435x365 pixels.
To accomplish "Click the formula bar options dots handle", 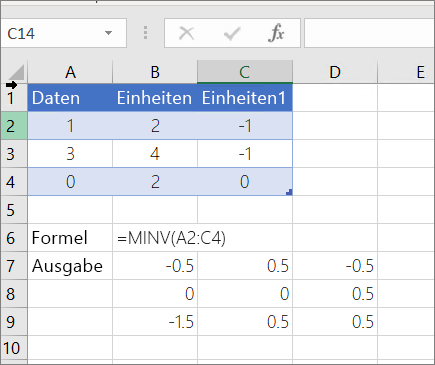I will [145, 33].
